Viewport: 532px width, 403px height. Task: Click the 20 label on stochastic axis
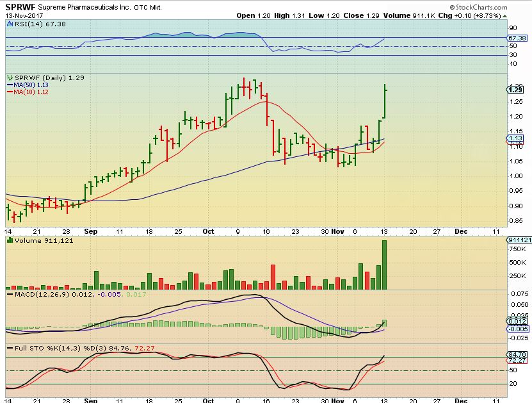pyautogui.click(x=513, y=384)
